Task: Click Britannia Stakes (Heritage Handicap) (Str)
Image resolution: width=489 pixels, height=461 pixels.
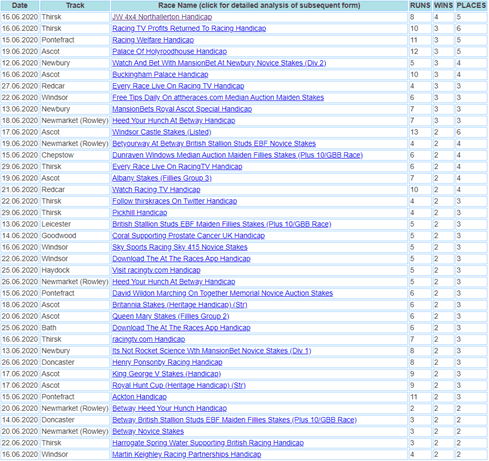Action: (x=180, y=305)
